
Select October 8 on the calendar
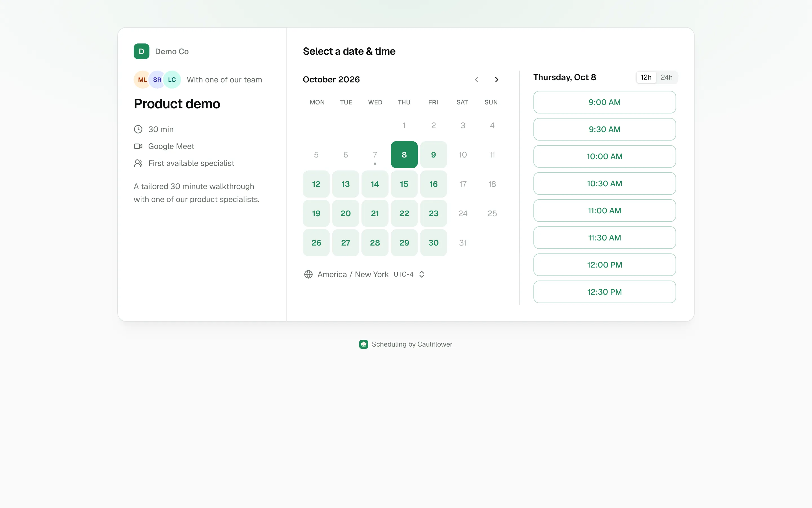[x=404, y=155]
